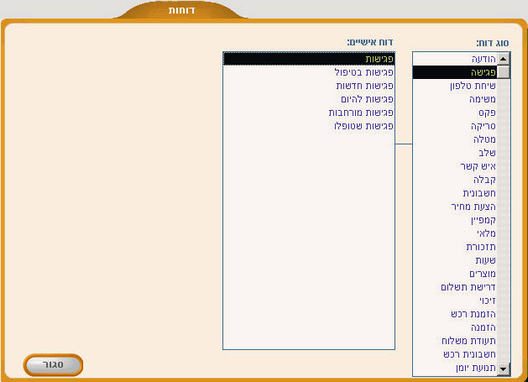Choose פגישות בטיפול personal report
The image size is (528, 382).
pyautogui.click(x=309, y=72)
